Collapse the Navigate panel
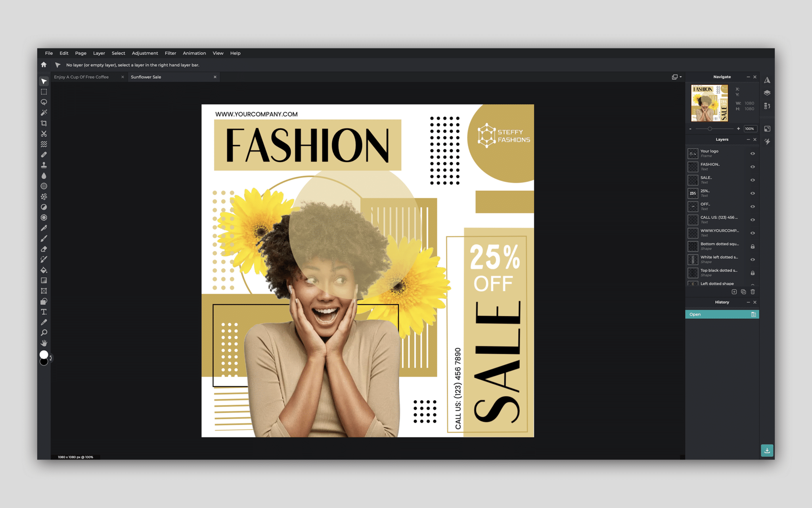This screenshot has height=508, width=812. click(748, 77)
